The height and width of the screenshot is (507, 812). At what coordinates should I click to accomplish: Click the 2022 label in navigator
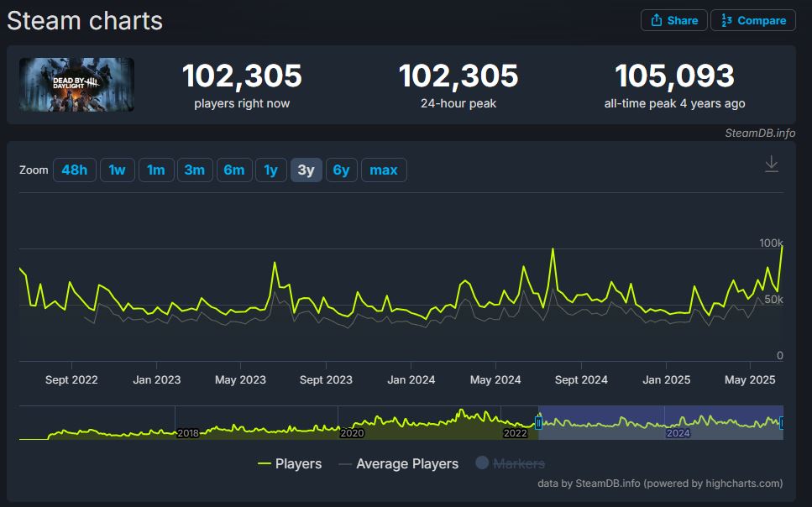[516, 433]
